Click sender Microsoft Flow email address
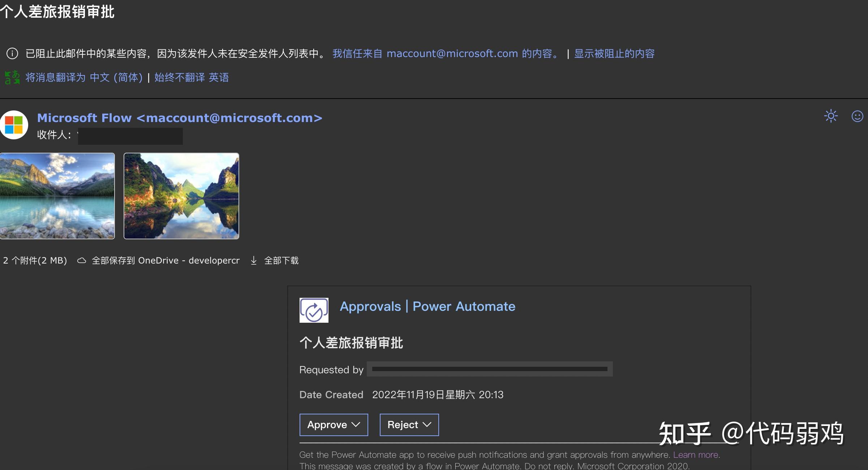The width and height of the screenshot is (868, 470). 180,118
